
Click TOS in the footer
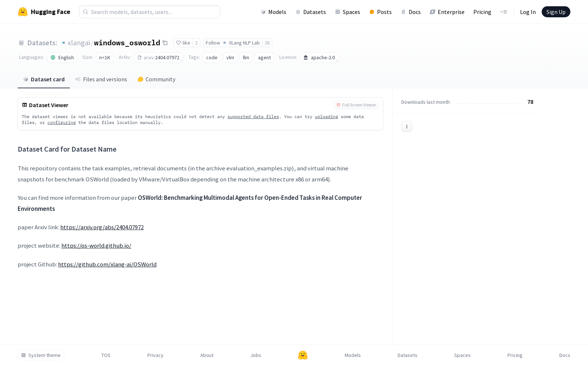pos(106,355)
